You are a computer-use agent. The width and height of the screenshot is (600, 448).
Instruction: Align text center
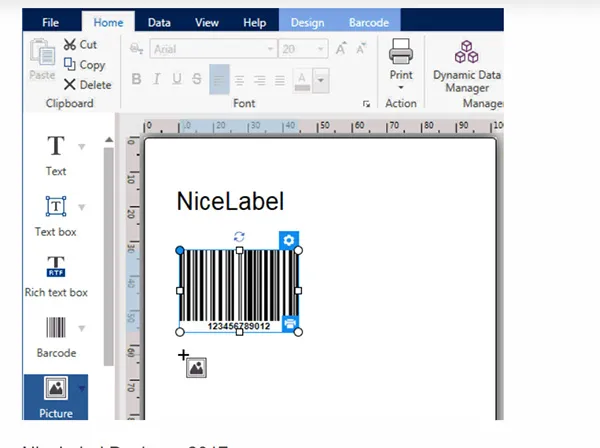[x=240, y=80]
